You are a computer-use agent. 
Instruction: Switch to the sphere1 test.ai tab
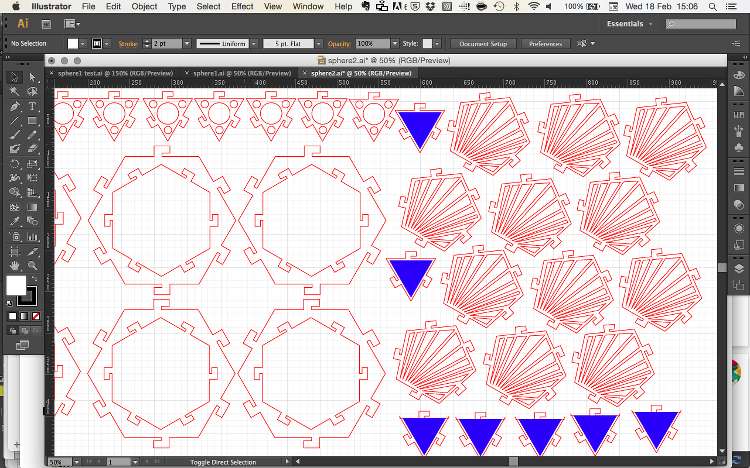pos(115,73)
